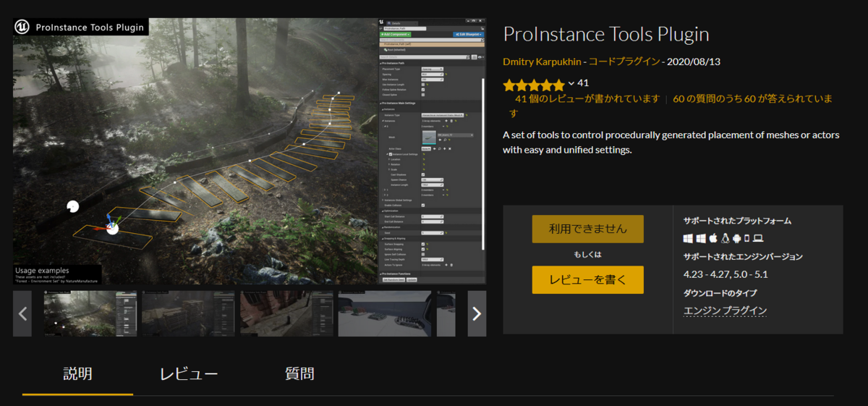This screenshot has width=868, height=406.
Task: Select the stacked wooden crates thumbnail
Action: 188,313
